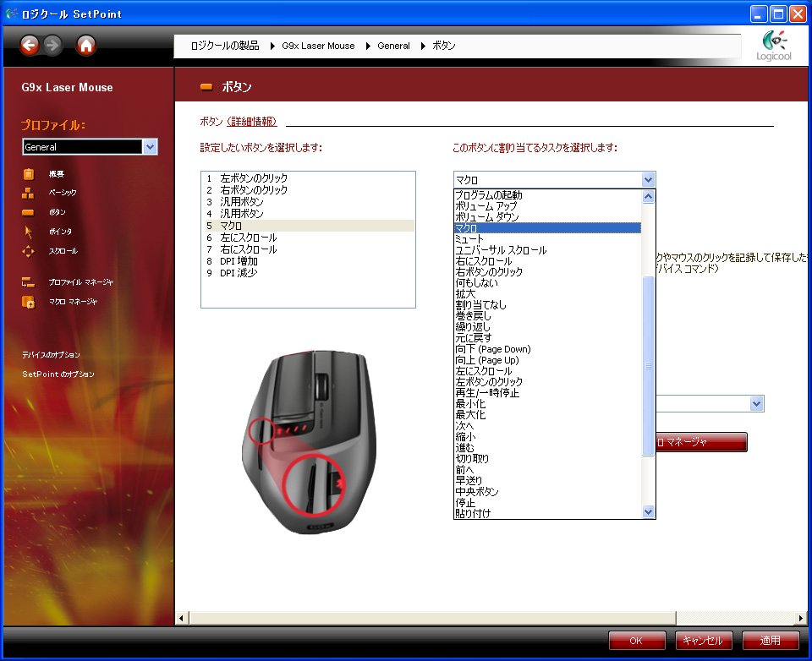Select button 6 左にスクロール
The image size is (812, 661).
click(x=309, y=238)
